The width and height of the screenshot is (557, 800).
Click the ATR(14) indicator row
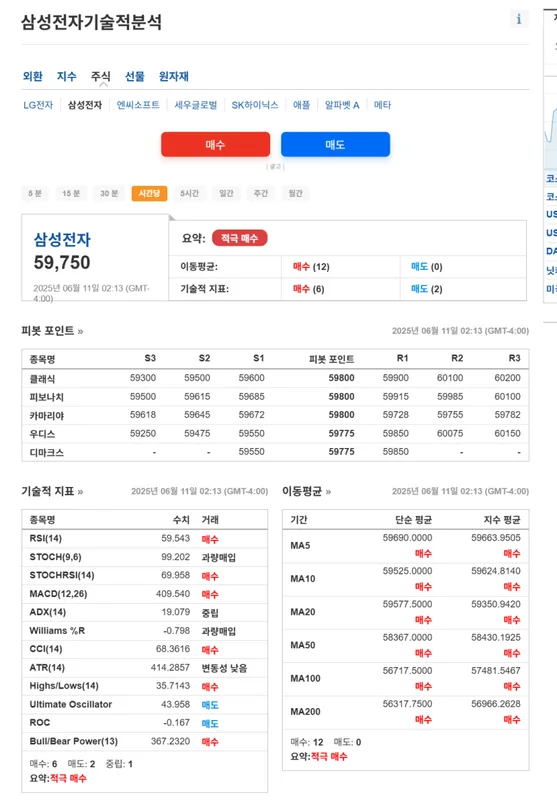tap(145, 668)
